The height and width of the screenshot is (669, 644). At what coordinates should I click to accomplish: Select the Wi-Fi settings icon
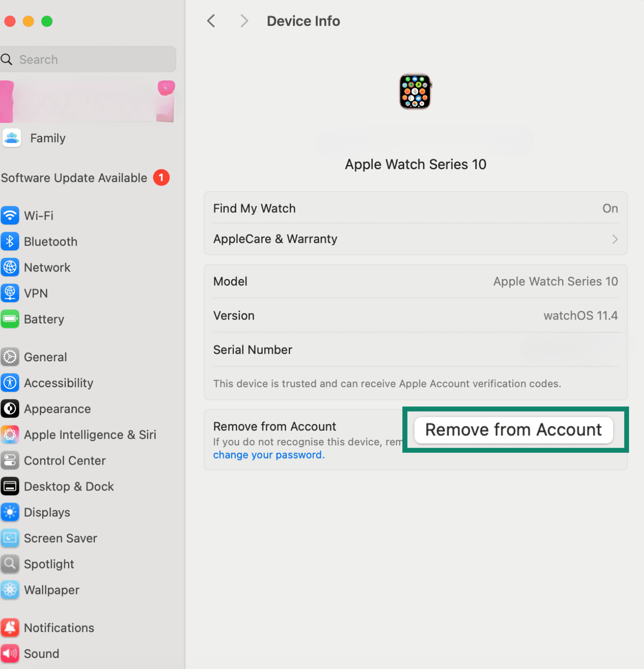click(x=10, y=215)
